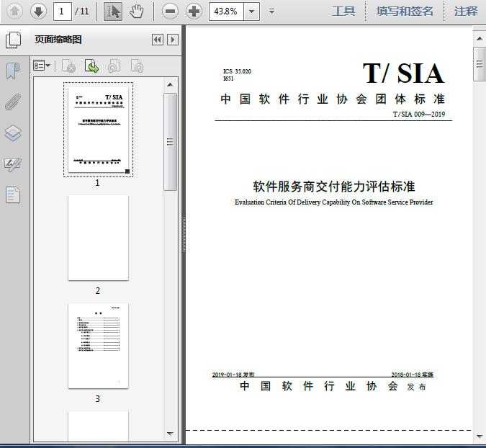Image resolution: width=486 pixels, height=448 pixels.
Task: Click the thumbnail pane scroll down arrow
Action: [170, 434]
